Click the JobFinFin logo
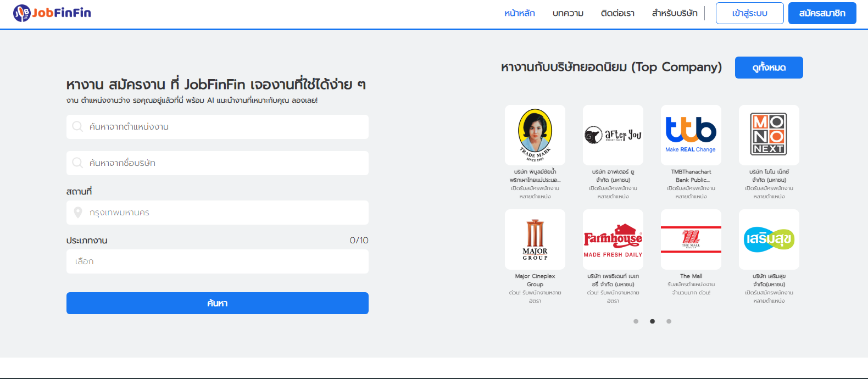The height and width of the screenshot is (379, 868). coord(52,13)
